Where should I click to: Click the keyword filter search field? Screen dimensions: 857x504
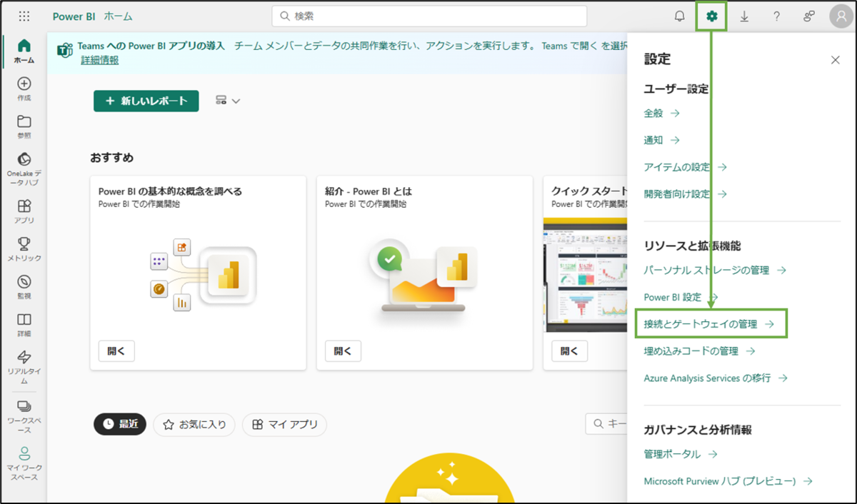pos(606,424)
